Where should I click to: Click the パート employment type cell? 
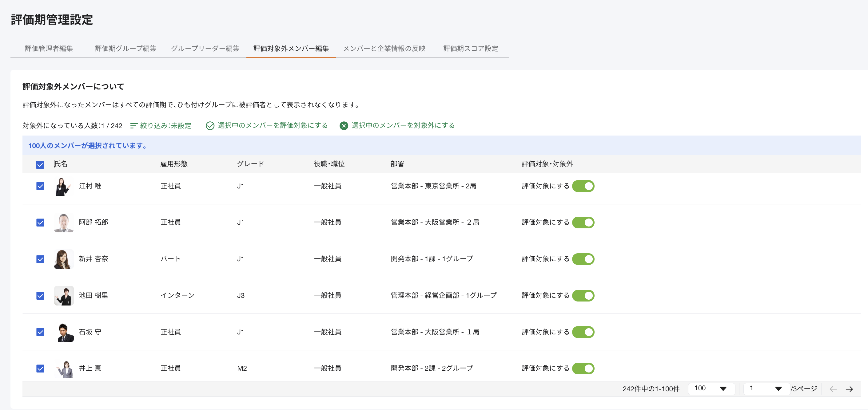(170, 259)
